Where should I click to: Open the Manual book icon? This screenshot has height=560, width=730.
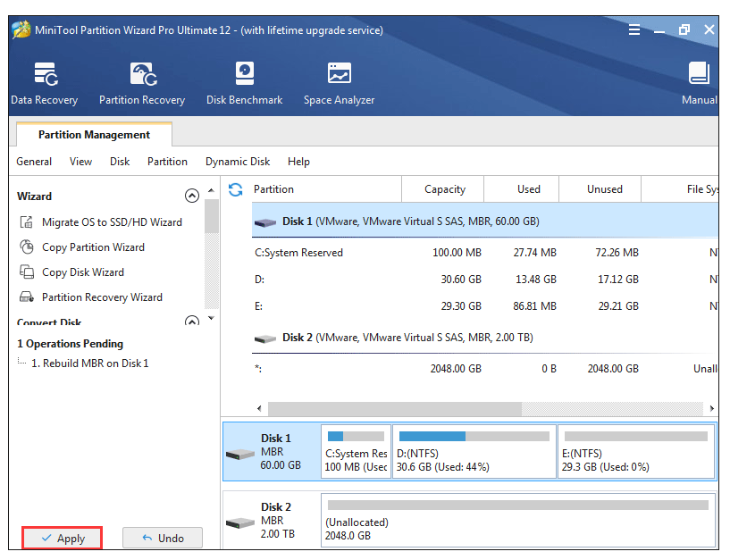699,83
